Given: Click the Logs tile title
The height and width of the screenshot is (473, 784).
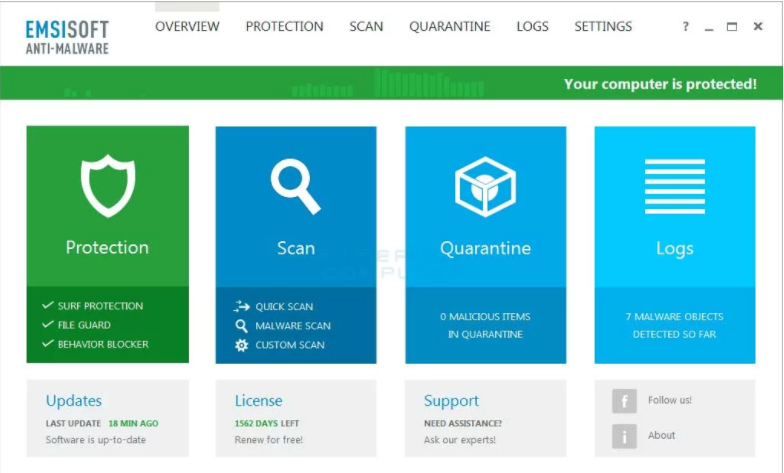Looking at the screenshot, I should point(674,249).
